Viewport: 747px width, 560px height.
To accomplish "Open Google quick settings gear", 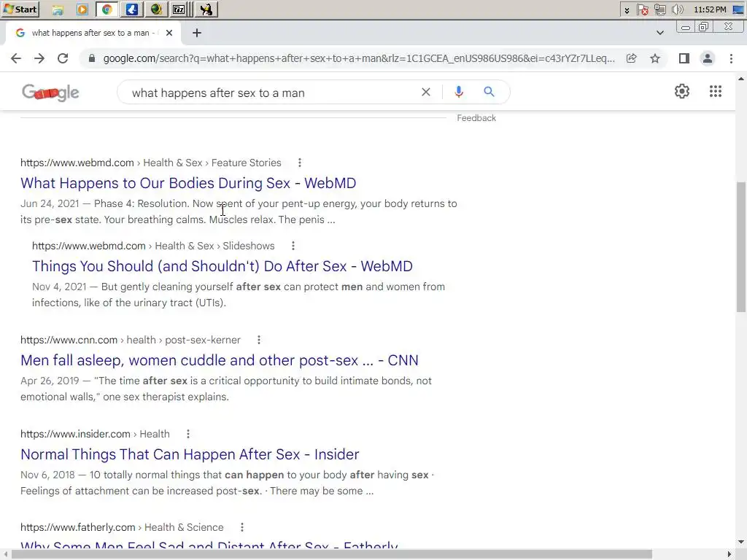I will click(682, 91).
